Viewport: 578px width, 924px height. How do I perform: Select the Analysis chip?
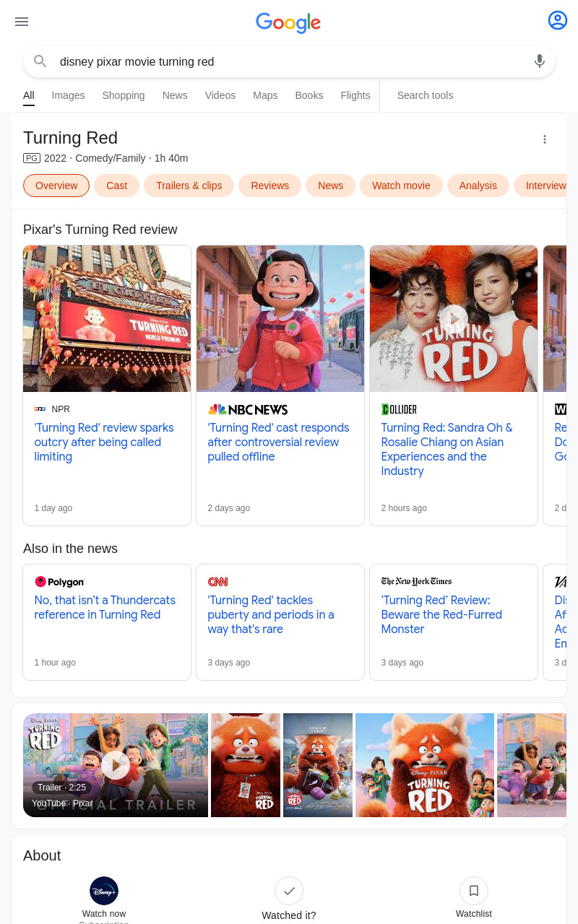478,186
